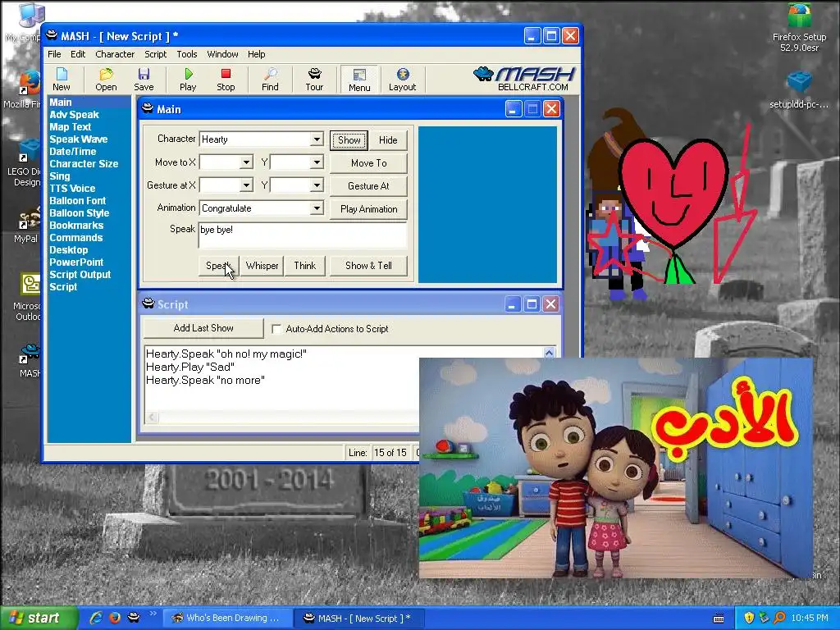Click the MASH Bellcraft.com logo
The image size is (840, 630).
point(524,79)
